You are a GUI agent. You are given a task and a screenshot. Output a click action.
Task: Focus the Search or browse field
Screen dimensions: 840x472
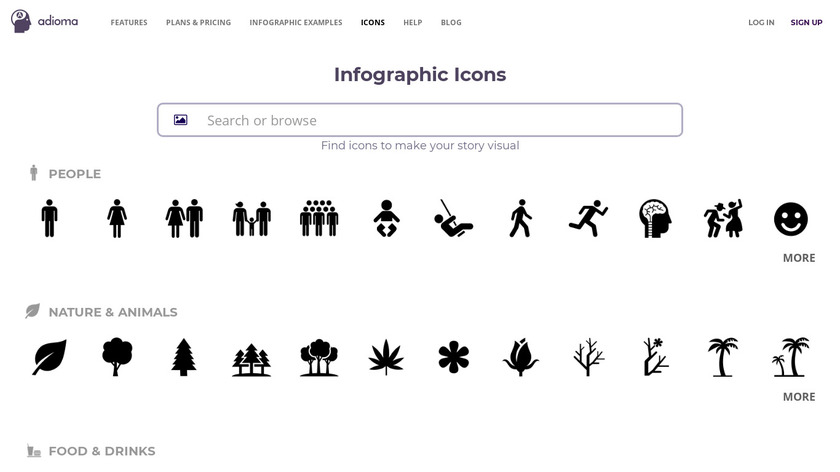pyautogui.click(x=420, y=120)
